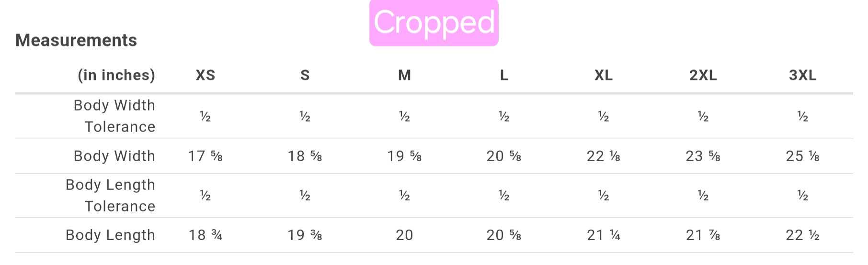Image resolution: width=868 pixels, height=265 pixels.
Task: Select the XS size column header
Action: pos(205,75)
